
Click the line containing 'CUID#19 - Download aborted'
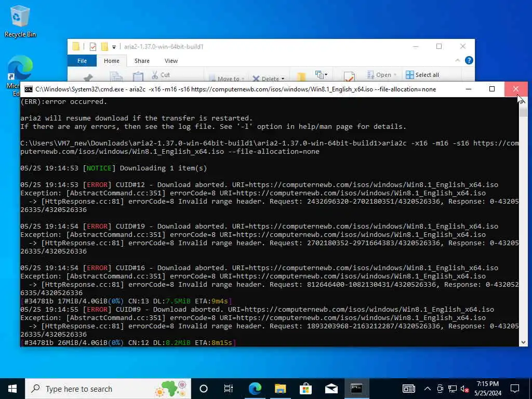[x=259, y=226]
